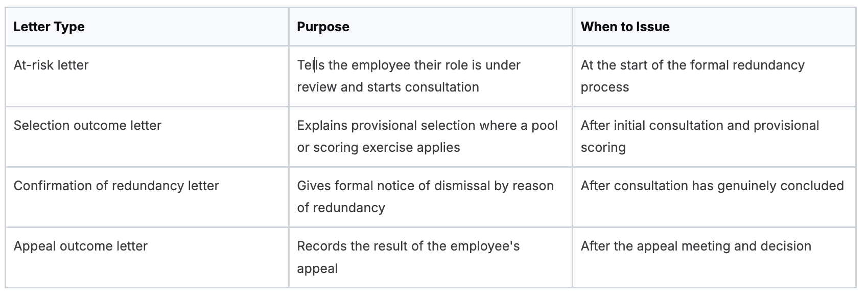Click 'After the appeal meeting and decision' cell
The image size is (868, 296).
tap(714, 257)
